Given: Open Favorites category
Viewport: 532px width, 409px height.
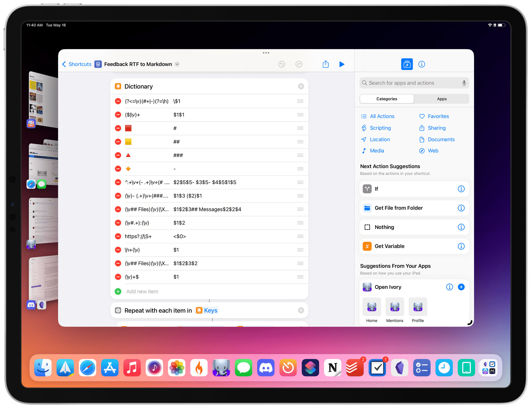Looking at the screenshot, I should pyautogui.click(x=434, y=116).
